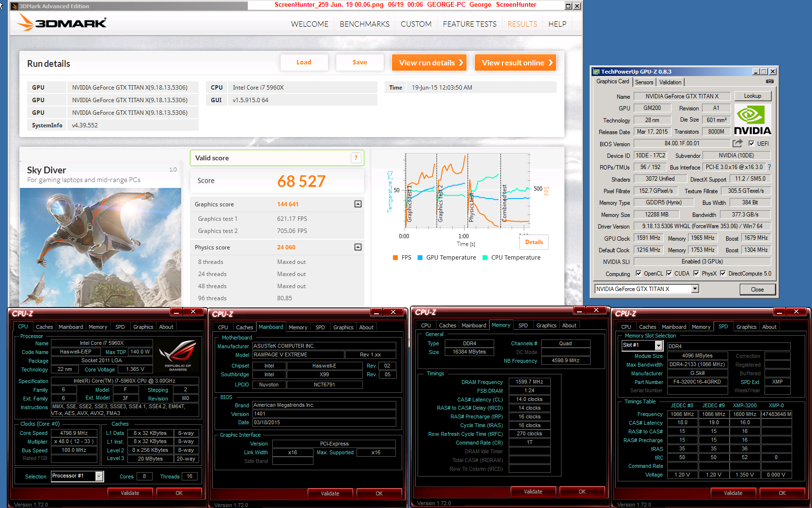Viewport: 812px width, 508px height.
Task: Click the Graphics test 1 row 621.17 FPS
Action: (277, 219)
